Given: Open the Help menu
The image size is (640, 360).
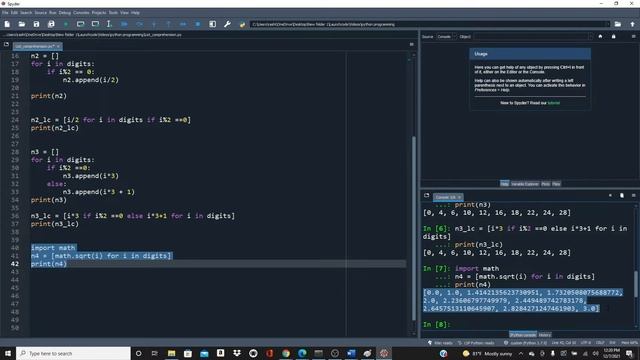Looking at the screenshot, I should coord(135,13).
